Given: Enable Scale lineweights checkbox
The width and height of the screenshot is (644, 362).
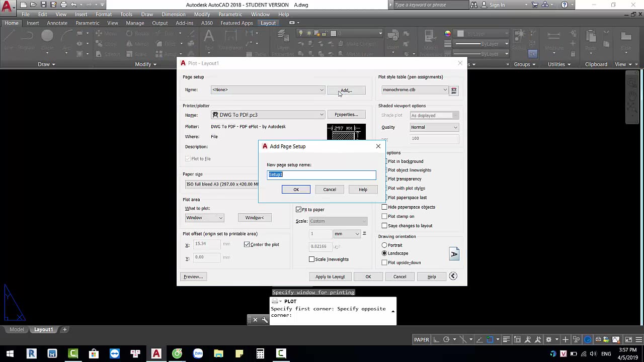Looking at the screenshot, I should point(311,259).
